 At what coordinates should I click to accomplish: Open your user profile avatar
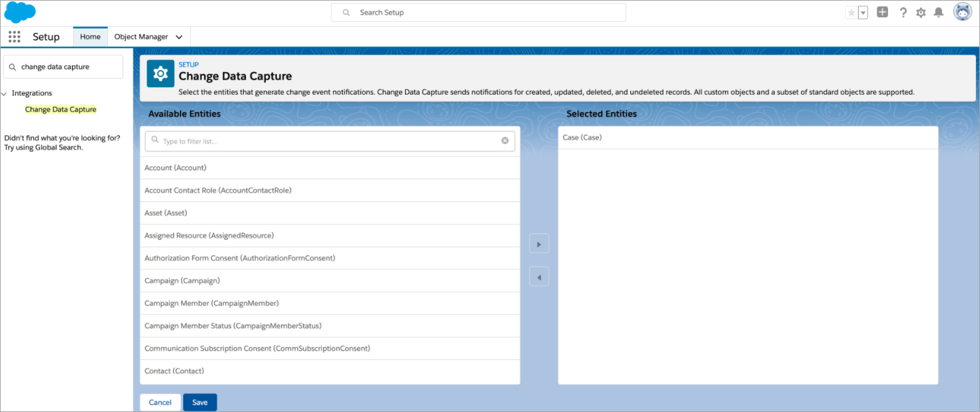(963, 11)
